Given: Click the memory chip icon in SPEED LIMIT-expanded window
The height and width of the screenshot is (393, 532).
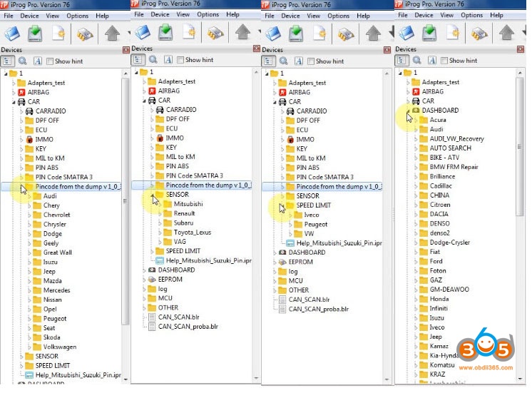Looking at the screenshot, I should coord(345,34).
